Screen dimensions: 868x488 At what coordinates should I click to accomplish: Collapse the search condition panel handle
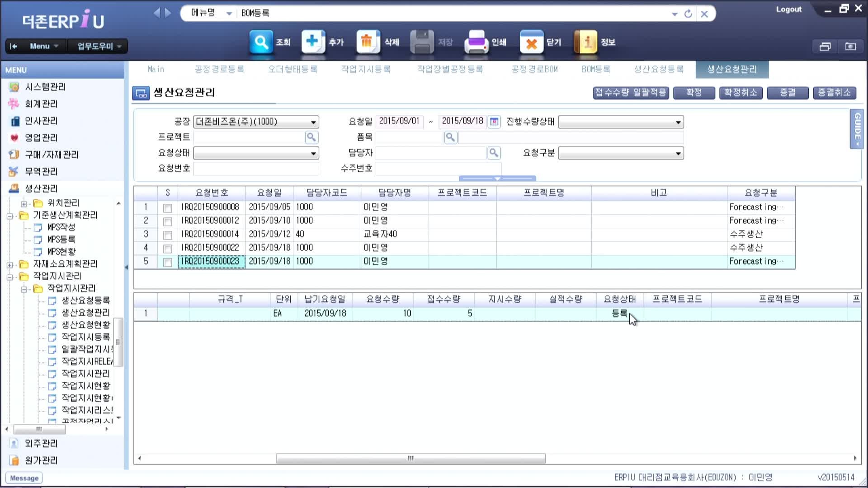pyautogui.click(x=497, y=178)
